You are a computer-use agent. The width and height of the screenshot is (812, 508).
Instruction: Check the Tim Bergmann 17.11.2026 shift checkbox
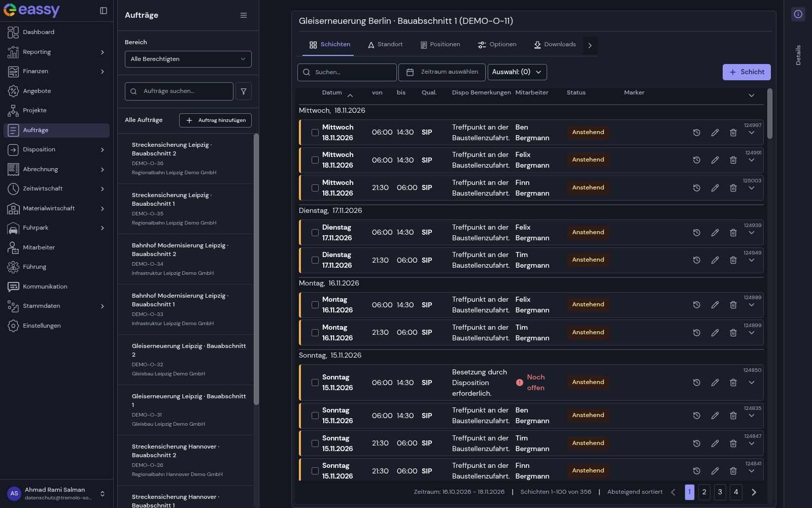coord(315,260)
